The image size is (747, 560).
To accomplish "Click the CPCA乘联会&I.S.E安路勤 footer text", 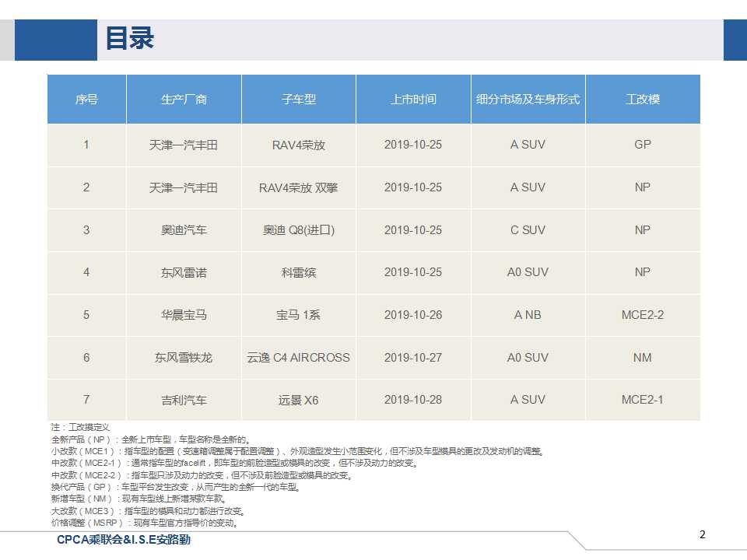I will tap(124, 540).
